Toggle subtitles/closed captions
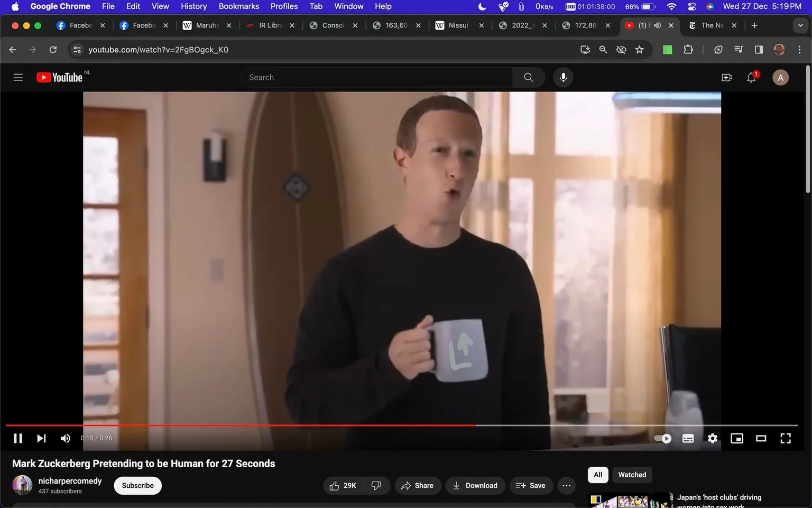The height and width of the screenshot is (508, 812). (688, 438)
